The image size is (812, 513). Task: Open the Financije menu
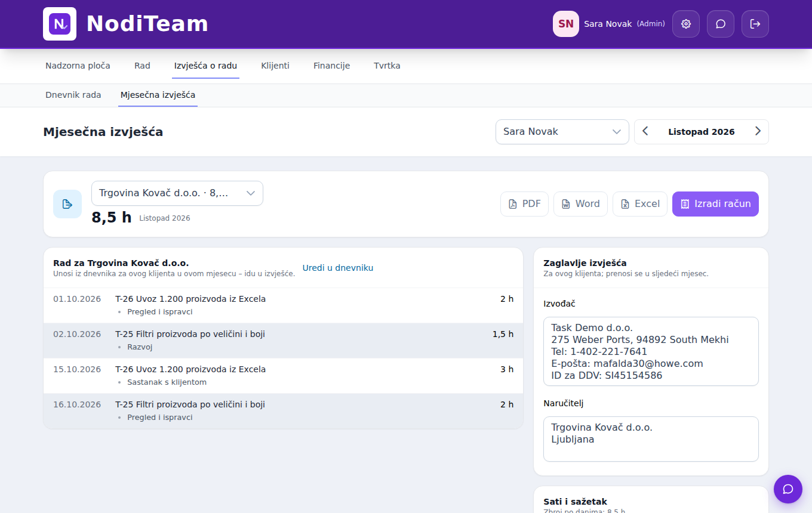[331, 66]
